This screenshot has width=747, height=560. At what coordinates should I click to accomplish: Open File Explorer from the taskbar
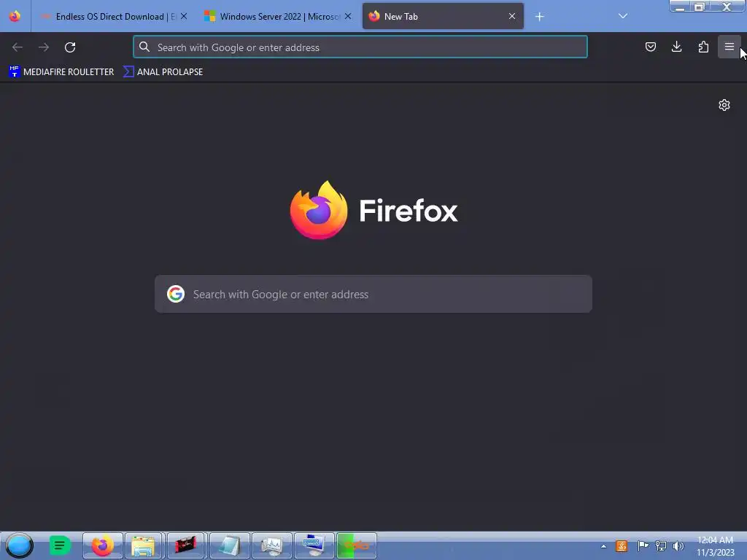[144, 545]
